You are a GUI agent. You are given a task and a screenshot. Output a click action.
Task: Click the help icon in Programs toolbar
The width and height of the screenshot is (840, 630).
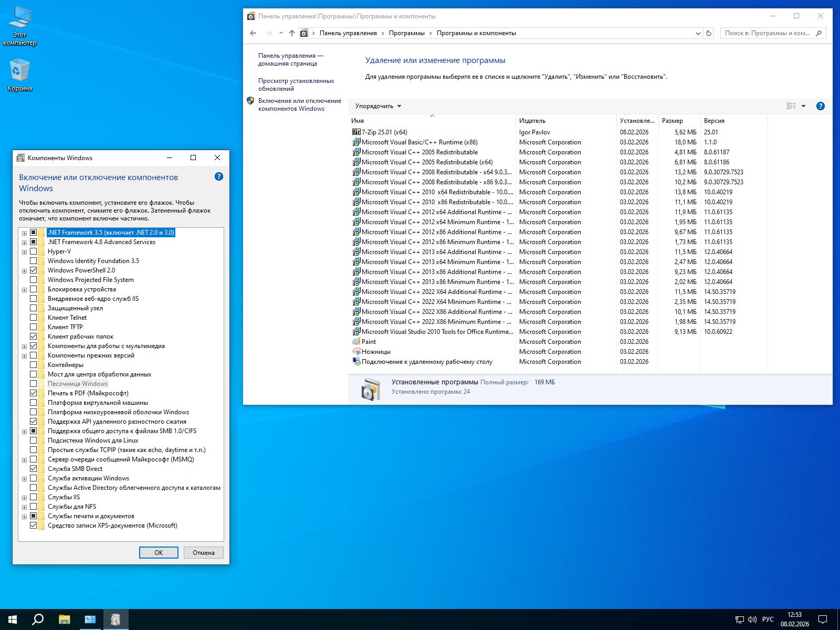tap(820, 106)
